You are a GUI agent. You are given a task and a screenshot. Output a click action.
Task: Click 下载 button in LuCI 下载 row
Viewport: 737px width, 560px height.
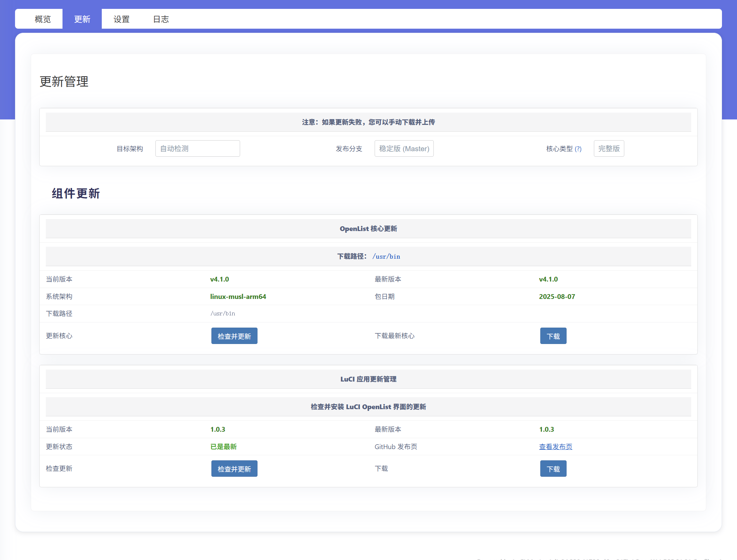[x=553, y=469]
